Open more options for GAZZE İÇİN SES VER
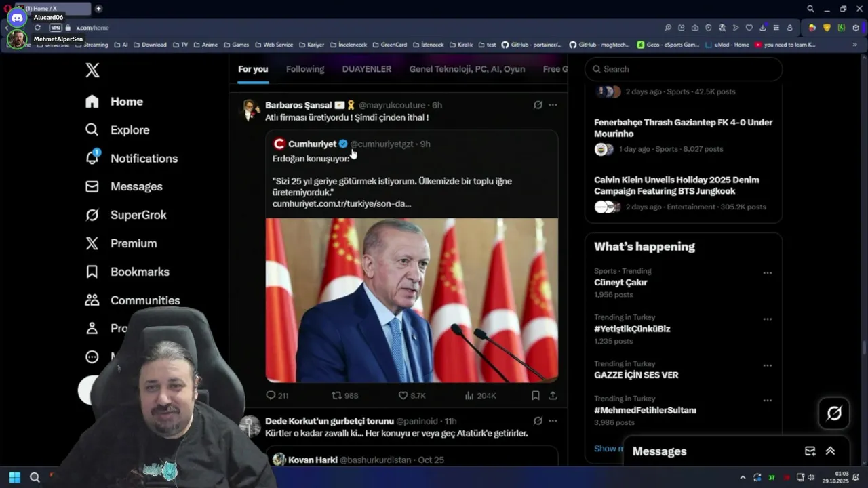868x488 pixels. (x=768, y=365)
